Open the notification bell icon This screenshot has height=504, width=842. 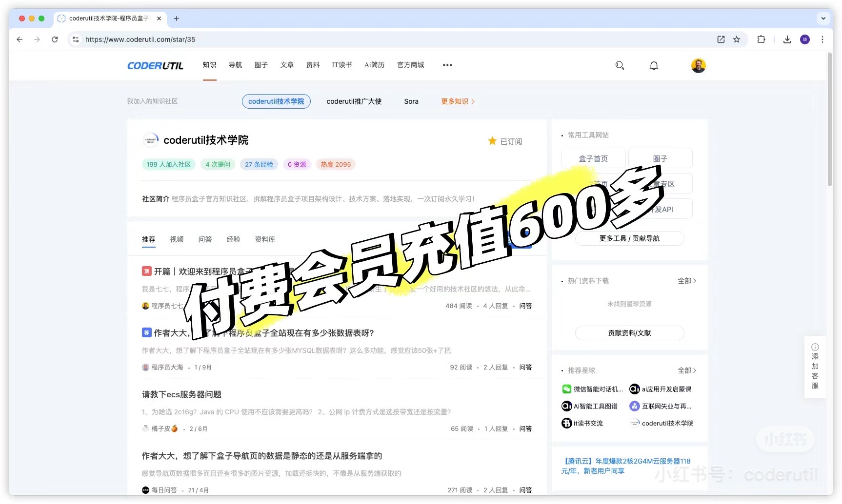click(x=654, y=65)
